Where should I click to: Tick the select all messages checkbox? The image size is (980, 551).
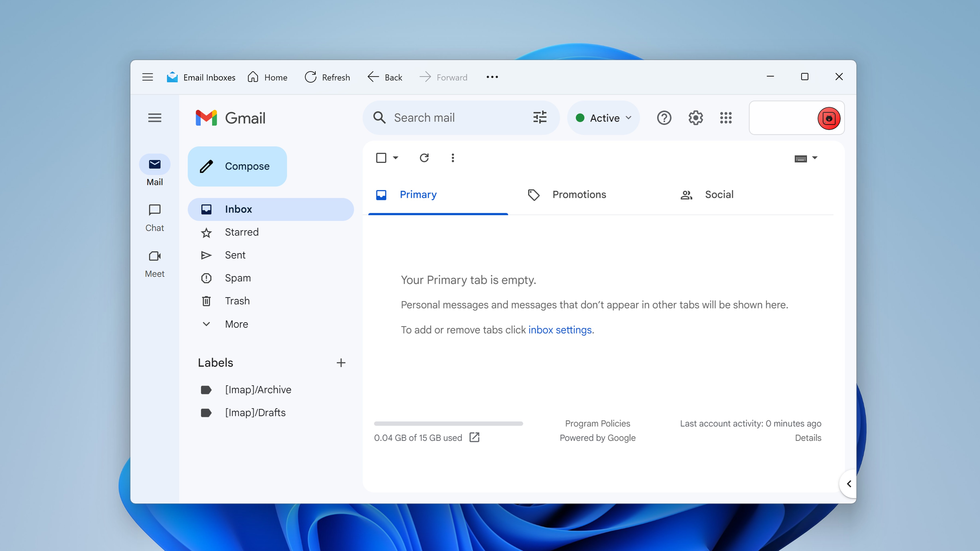(x=381, y=158)
